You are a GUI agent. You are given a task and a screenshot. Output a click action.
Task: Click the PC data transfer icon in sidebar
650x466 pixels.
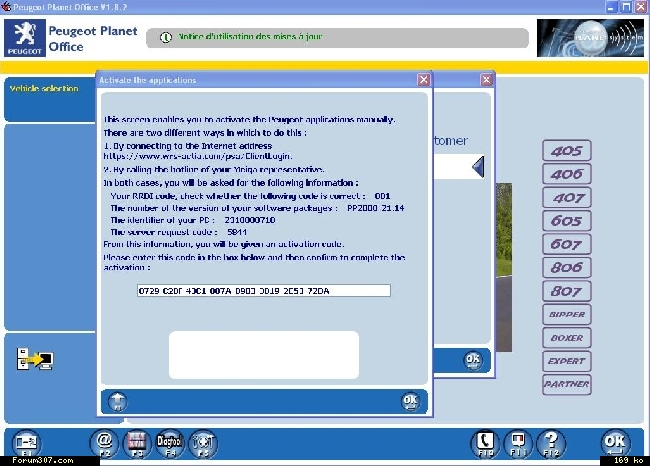35,359
